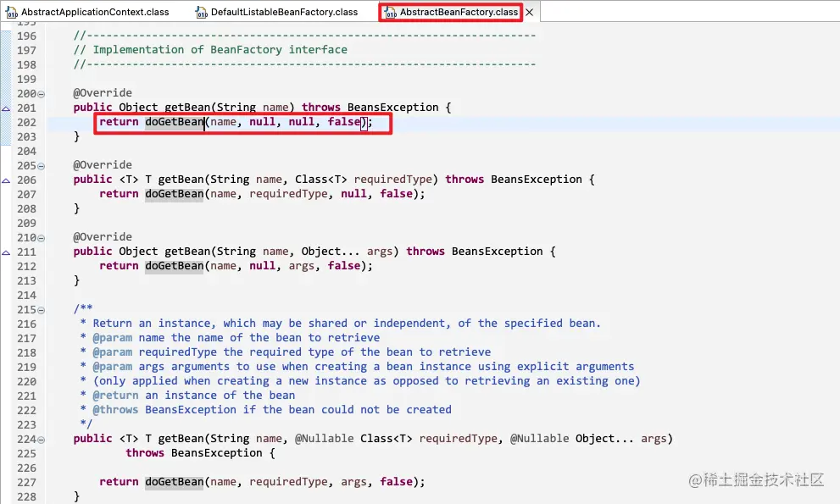Click @Override annotation on line 205

tap(103, 165)
